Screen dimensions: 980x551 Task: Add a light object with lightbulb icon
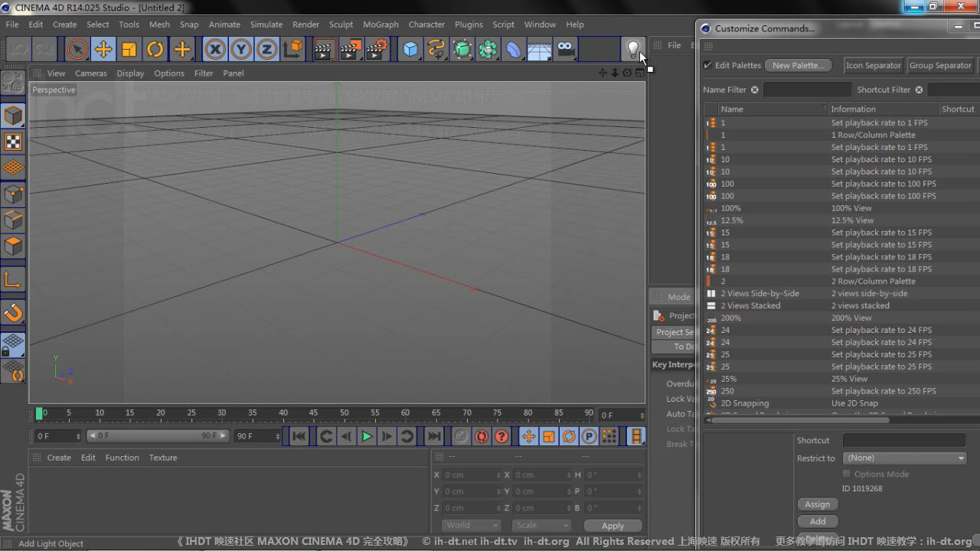(632, 50)
